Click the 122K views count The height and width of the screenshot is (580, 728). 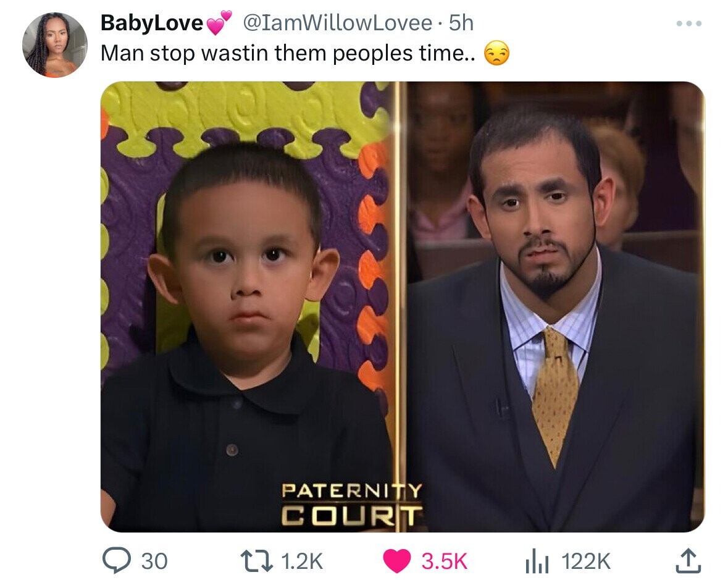pos(586,561)
